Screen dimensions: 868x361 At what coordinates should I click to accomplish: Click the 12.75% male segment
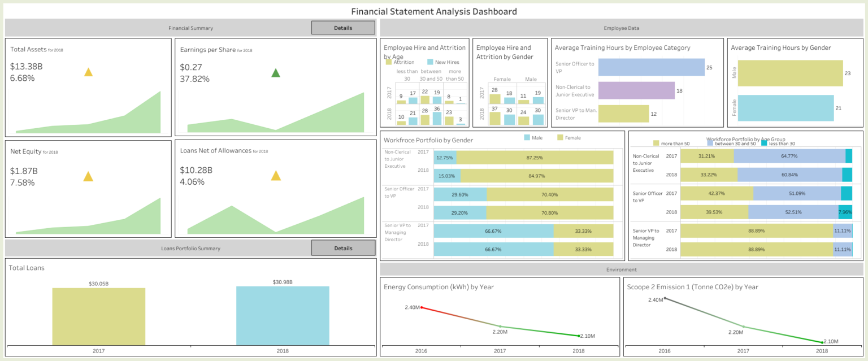tap(445, 158)
